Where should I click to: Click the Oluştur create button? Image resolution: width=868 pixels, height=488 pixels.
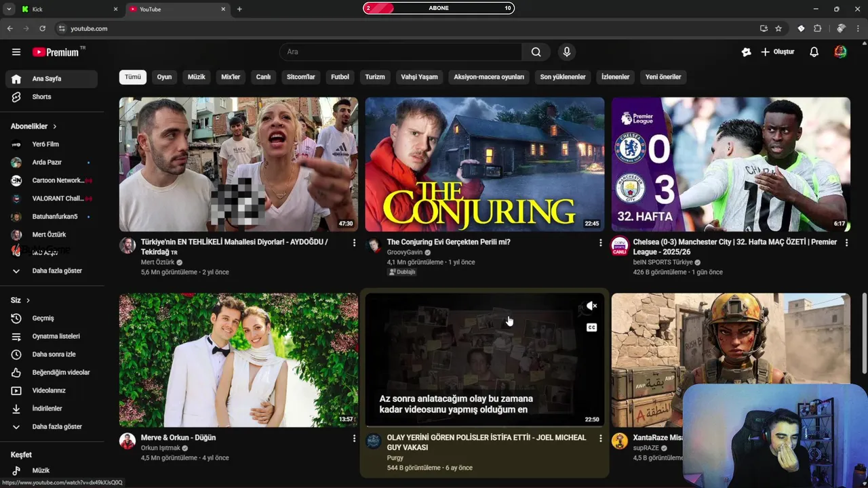pos(777,52)
